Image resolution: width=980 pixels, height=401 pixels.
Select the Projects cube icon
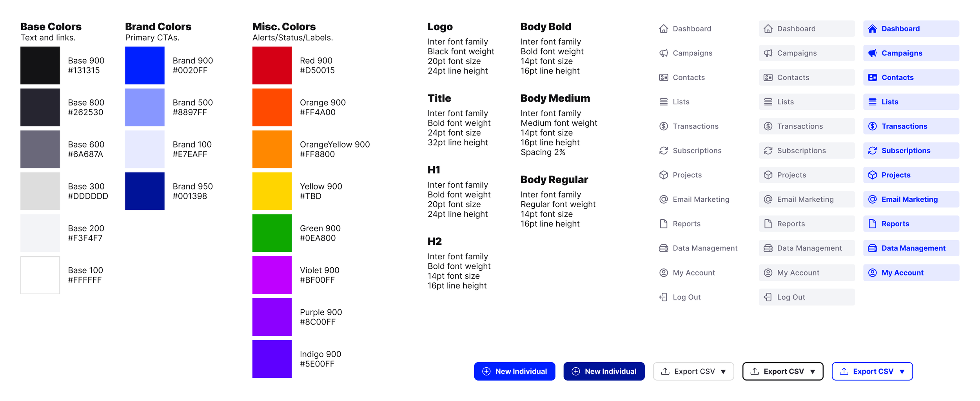tap(663, 175)
